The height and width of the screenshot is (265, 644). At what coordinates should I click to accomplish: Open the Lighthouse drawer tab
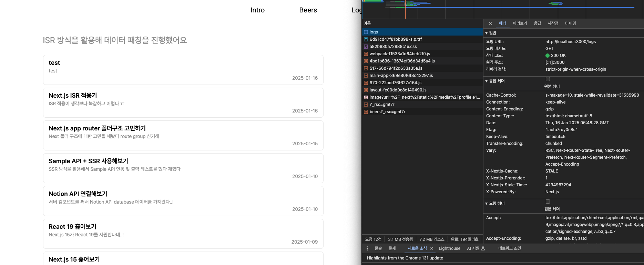[449, 248]
